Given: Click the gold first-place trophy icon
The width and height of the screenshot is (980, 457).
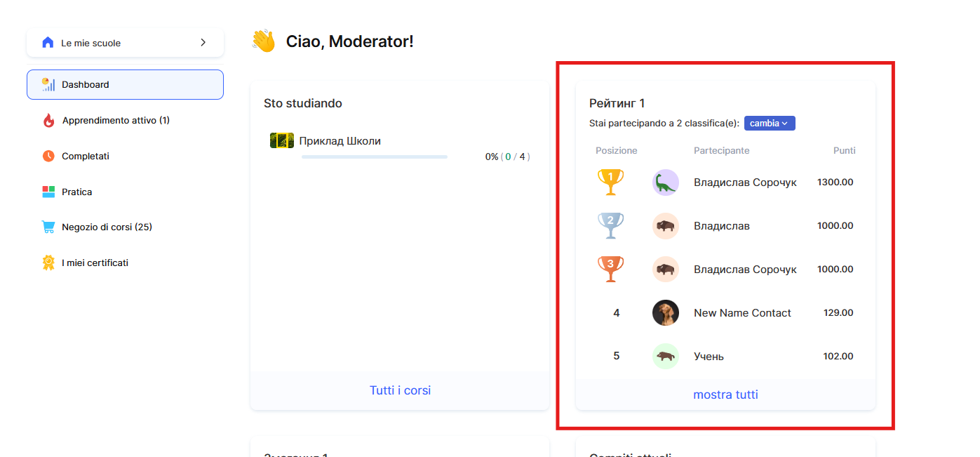Looking at the screenshot, I should pyautogui.click(x=610, y=183).
